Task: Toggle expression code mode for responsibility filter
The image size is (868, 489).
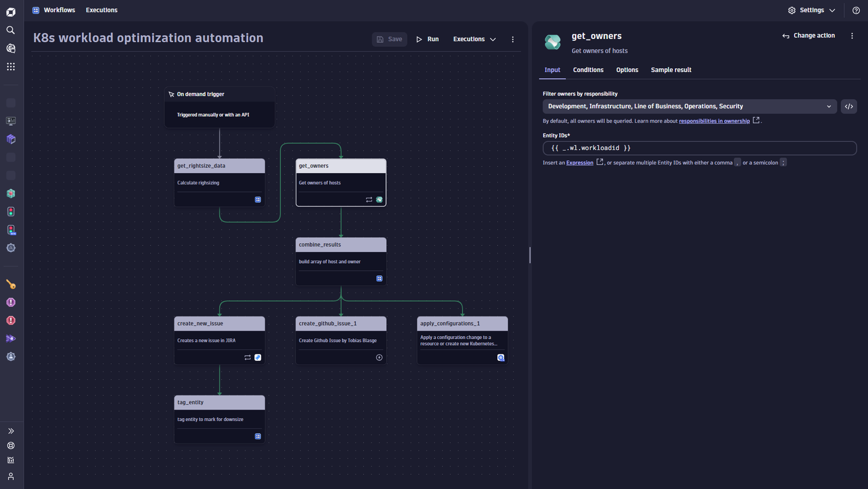Action: click(849, 106)
